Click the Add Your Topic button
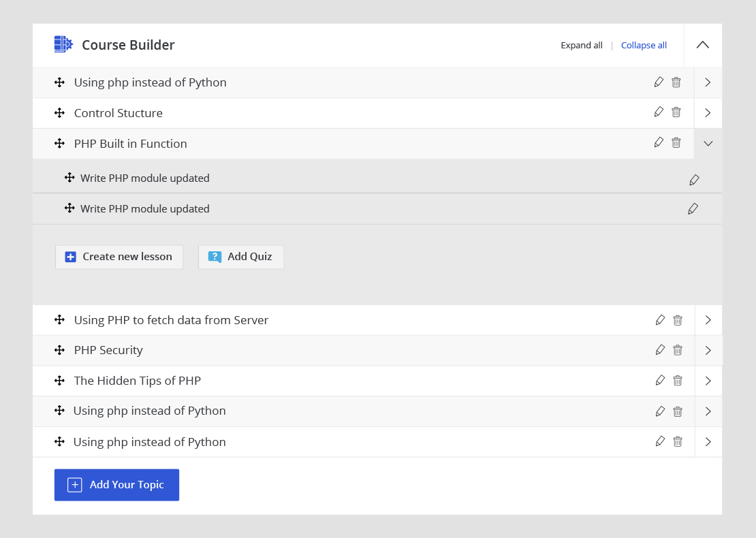 point(116,485)
